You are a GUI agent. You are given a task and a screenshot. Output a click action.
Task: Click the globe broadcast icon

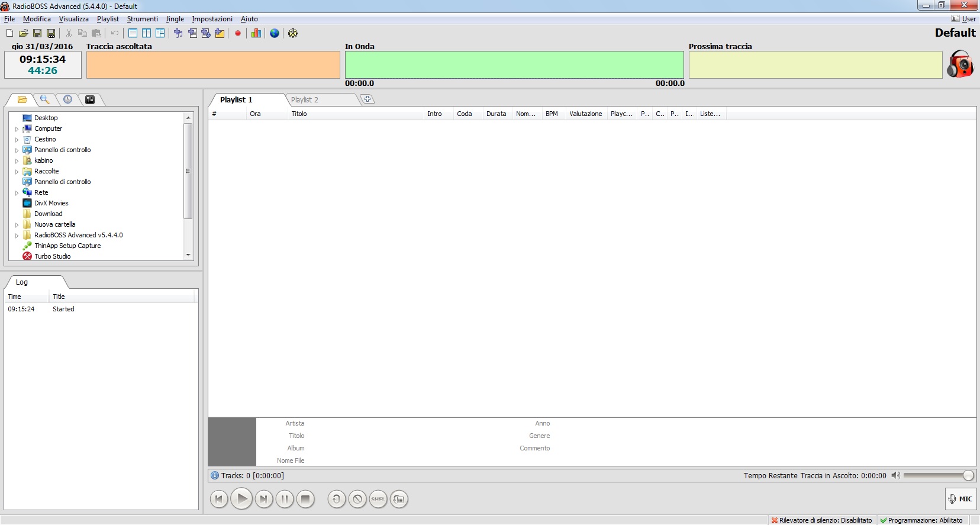coord(275,33)
